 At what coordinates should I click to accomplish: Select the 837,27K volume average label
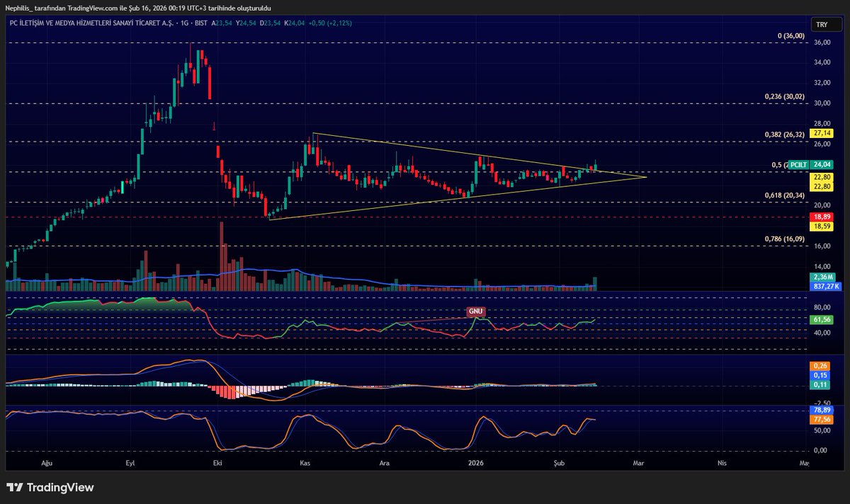tap(826, 286)
